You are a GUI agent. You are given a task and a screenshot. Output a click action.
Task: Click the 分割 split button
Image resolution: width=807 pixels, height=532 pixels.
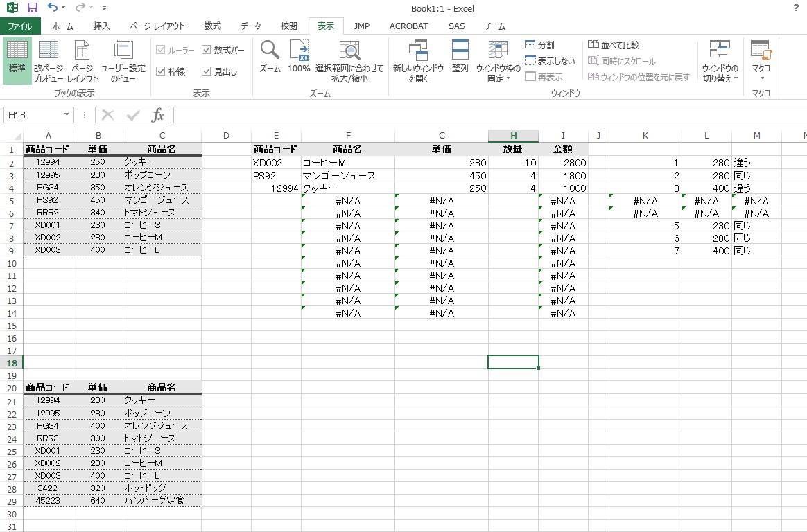coord(539,45)
